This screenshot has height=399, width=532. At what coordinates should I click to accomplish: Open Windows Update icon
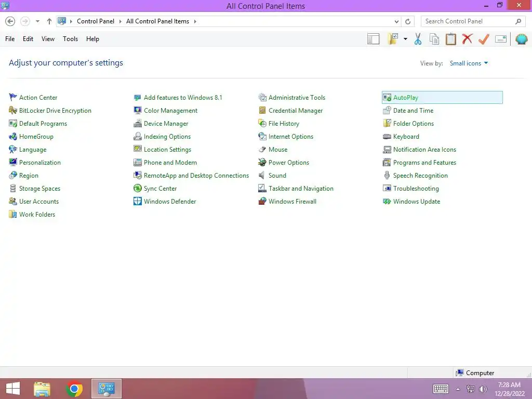[387, 201]
